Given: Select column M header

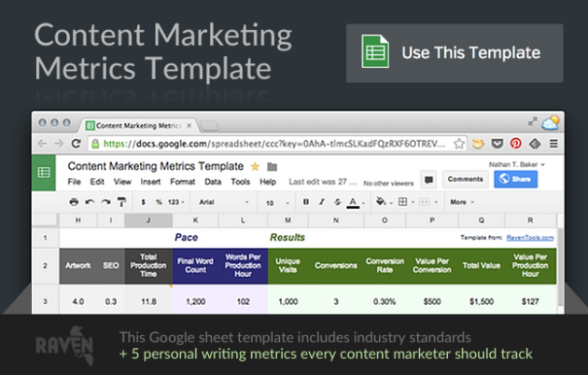Looking at the screenshot, I should coord(288,220).
